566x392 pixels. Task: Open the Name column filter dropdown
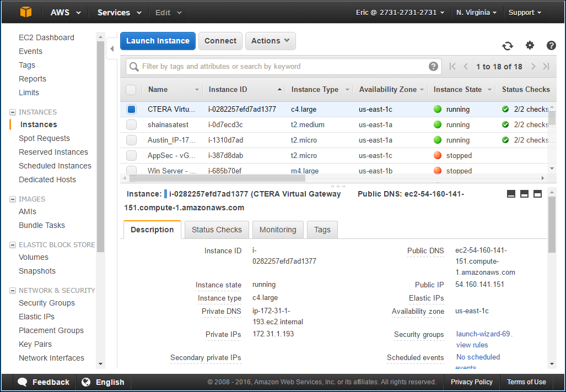point(197,89)
